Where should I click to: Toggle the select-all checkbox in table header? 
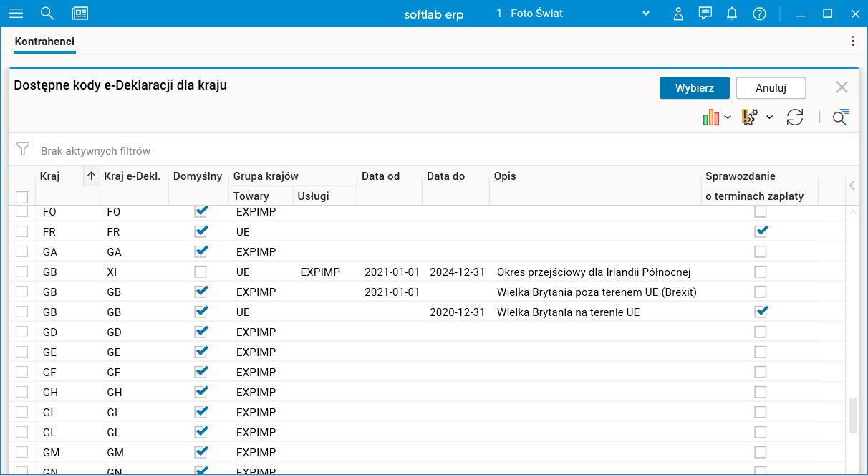[x=22, y=197]
